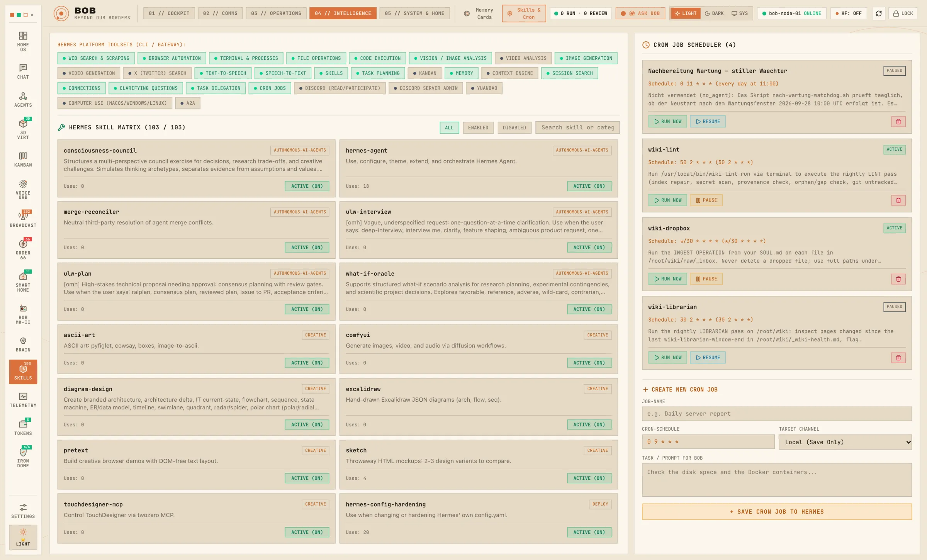Viewport: 927px width, 560px height.
Task: Toggle the HF: OFF indicator
Action: (x=849, y=14)
